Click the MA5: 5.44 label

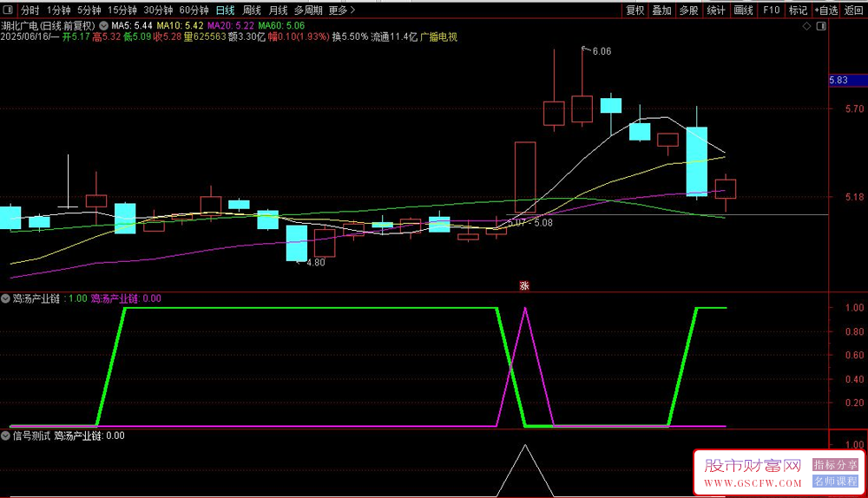click(132, 25)
